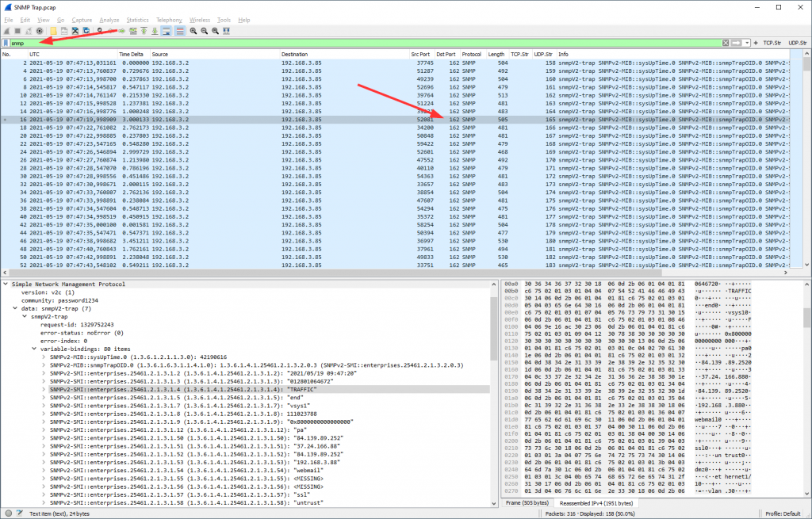Sort packets by the Info column header
The width and height of the screenshot is (812, 519).
click(673, 55)
